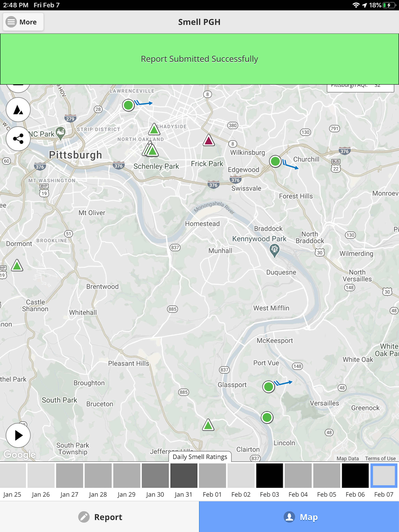Open the magenta smell report triangle
This screenshot has height=532, width=399.
(208, 140)
